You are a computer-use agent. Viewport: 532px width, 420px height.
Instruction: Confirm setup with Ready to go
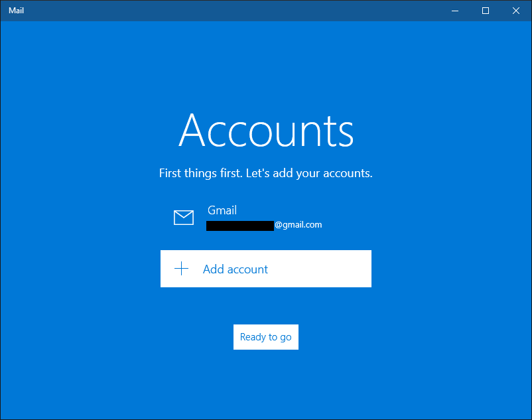pyautogui.click(x=266, y=337)
